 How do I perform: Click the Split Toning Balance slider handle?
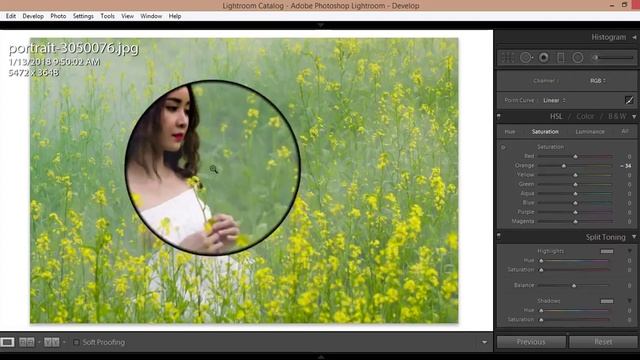574,286
